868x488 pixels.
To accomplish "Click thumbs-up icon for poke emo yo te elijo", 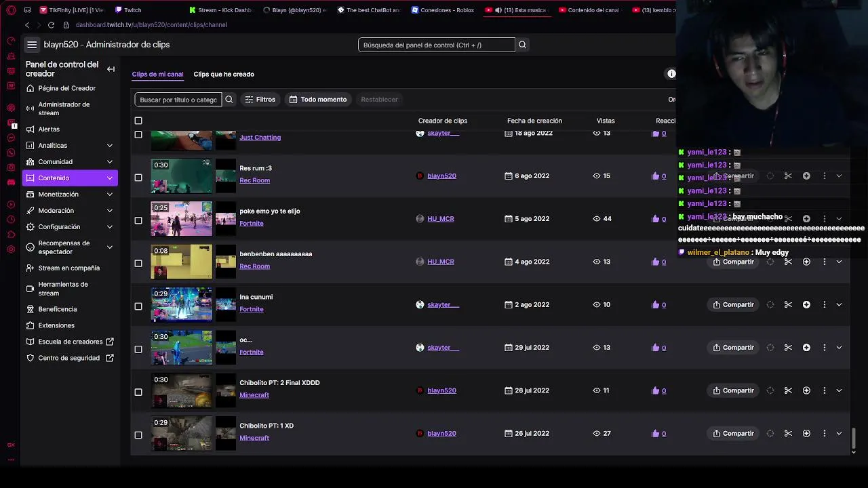I will pos(655,219).
